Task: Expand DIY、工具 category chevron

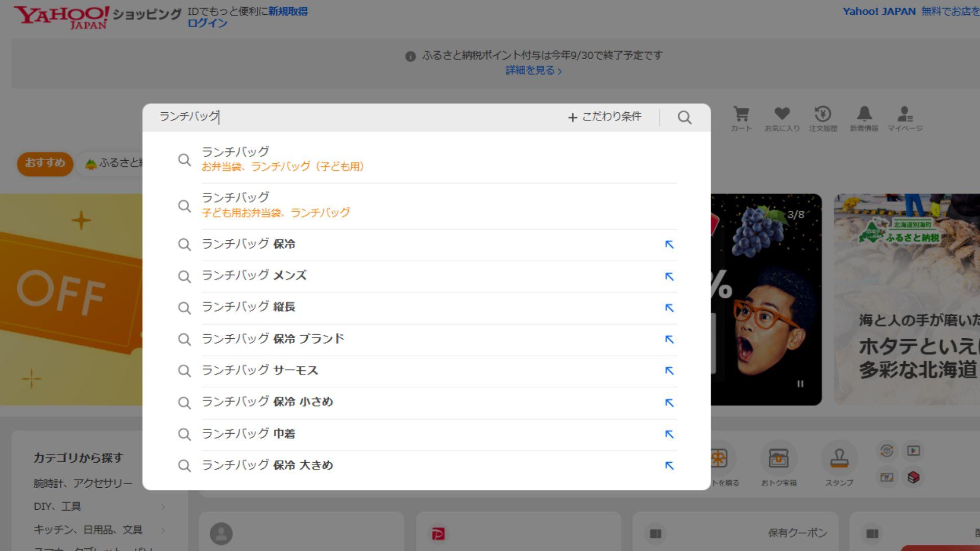Action: click(x=163, y=507)
